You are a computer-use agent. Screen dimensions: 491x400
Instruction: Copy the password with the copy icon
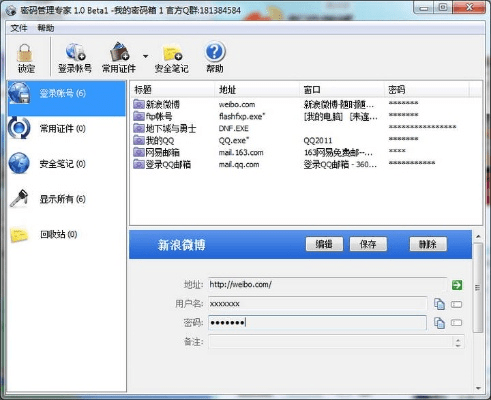pos(439,323)
